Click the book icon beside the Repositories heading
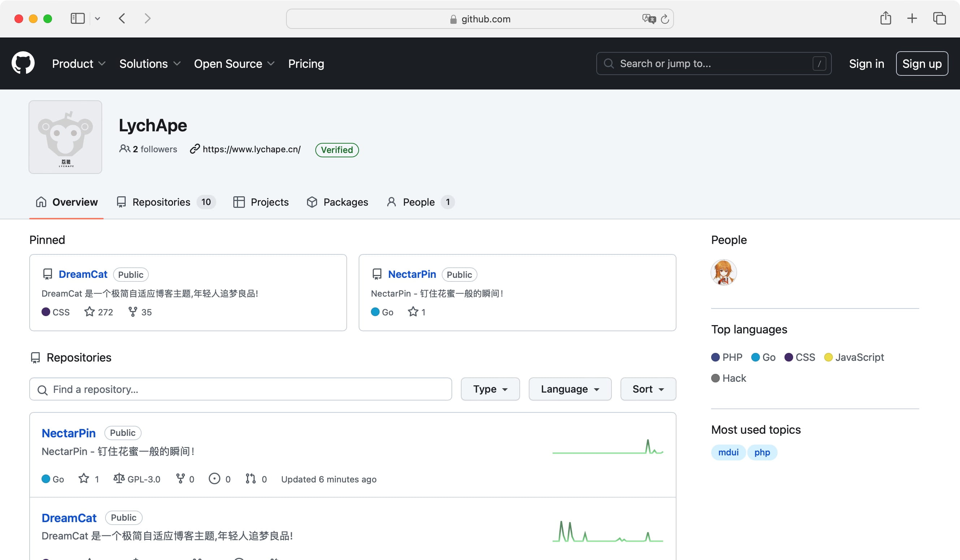Viewport: 960px width, 560px height. 35,357
